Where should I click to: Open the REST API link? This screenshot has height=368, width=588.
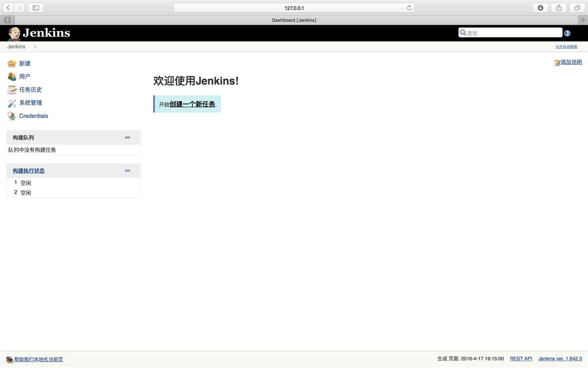click(521, 359)
